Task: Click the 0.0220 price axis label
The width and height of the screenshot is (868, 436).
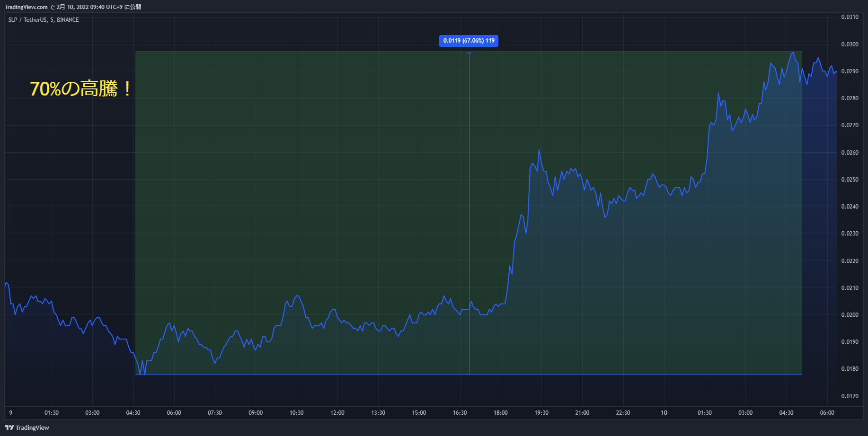Action: [x=850, y=261]
